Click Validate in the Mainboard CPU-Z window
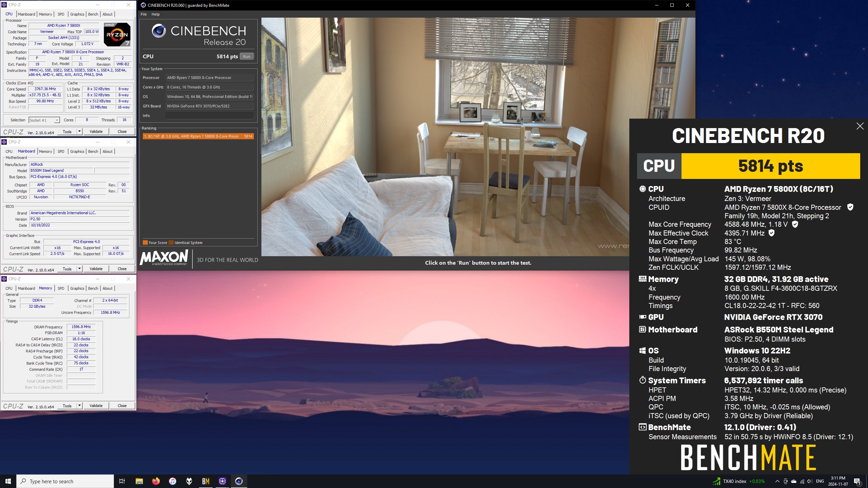Image resolution: width=868 pixels, height=488 pixels. 96,269
